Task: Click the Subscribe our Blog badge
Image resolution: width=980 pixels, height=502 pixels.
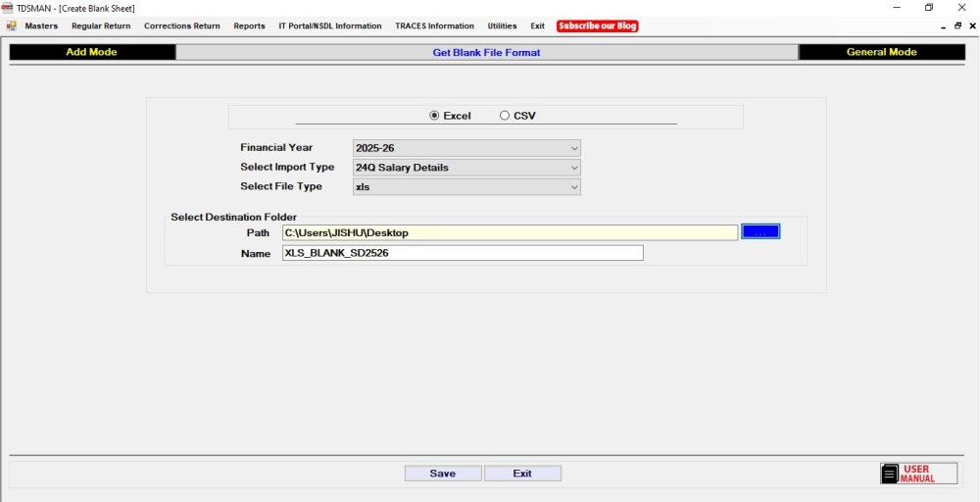Action: 598,26
